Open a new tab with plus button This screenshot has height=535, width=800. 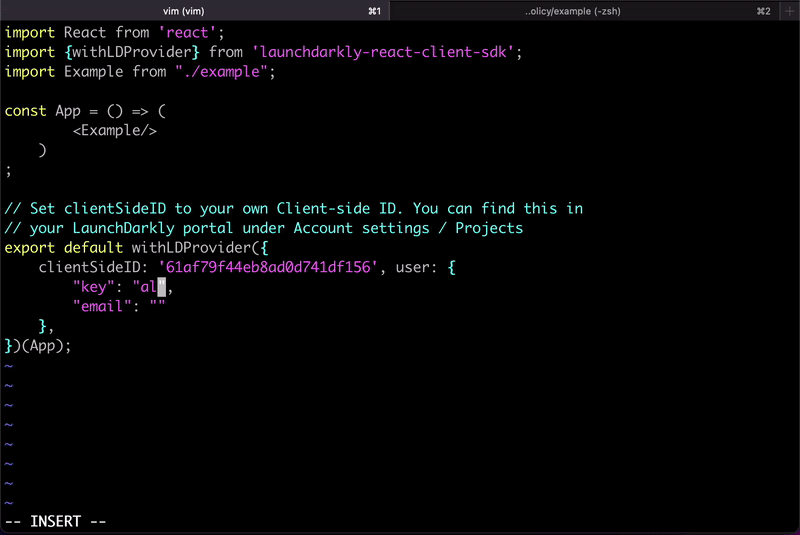[x=790, y=11]
